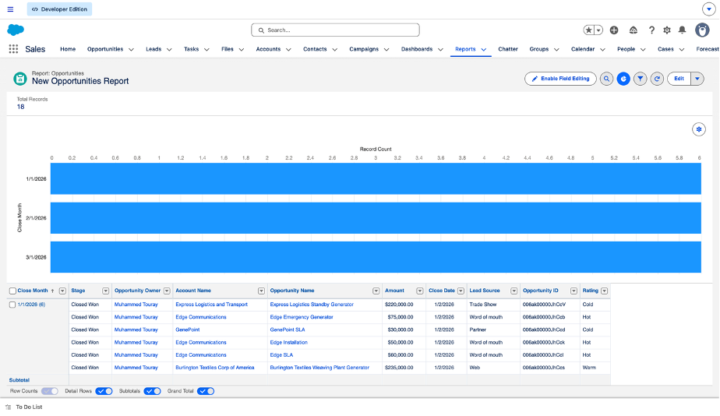Open the Campaigns tab
Viewport: 720px width, 416px height.
click(x=364, y=49)
